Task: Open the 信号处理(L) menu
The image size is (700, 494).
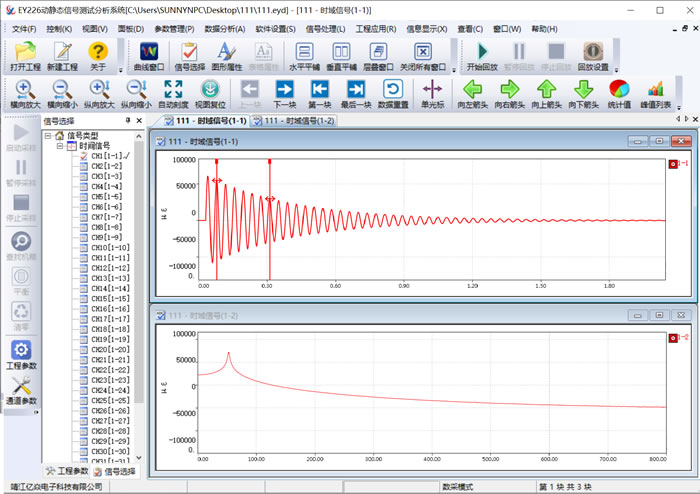Action: [x=326, y=29]
